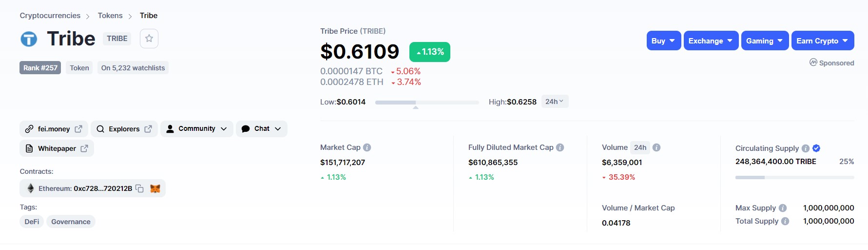Click Fully Diluted Market Cap info icon

560,147
